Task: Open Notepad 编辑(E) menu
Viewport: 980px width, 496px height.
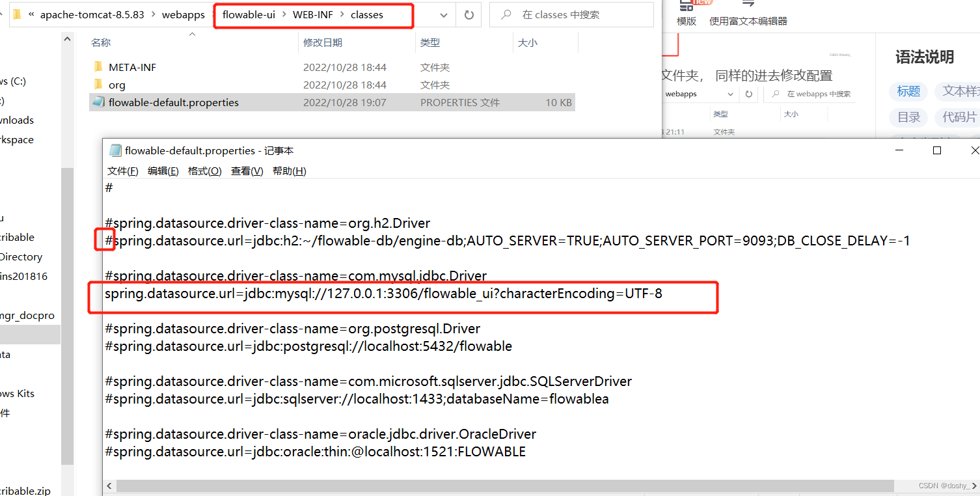Action: [163, 171]
